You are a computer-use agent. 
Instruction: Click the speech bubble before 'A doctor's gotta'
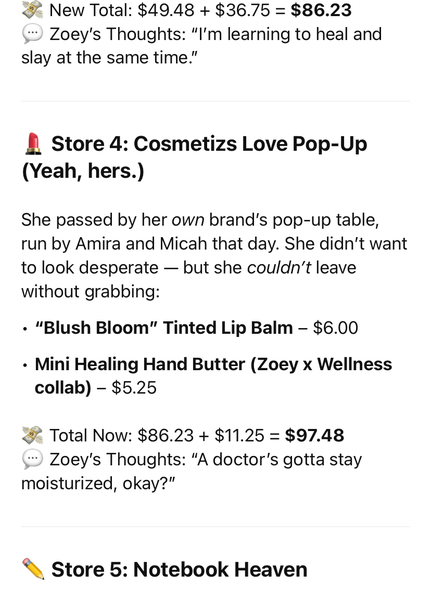click(32, 460)
